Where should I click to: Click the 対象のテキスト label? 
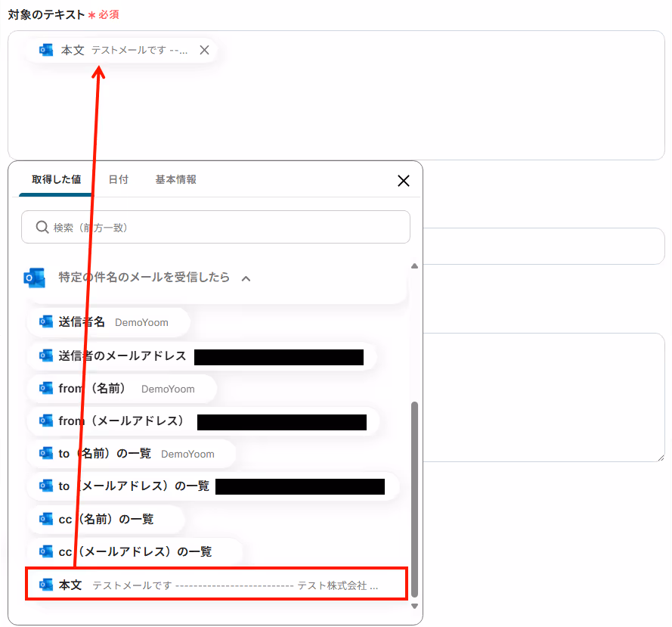(46, 14)
